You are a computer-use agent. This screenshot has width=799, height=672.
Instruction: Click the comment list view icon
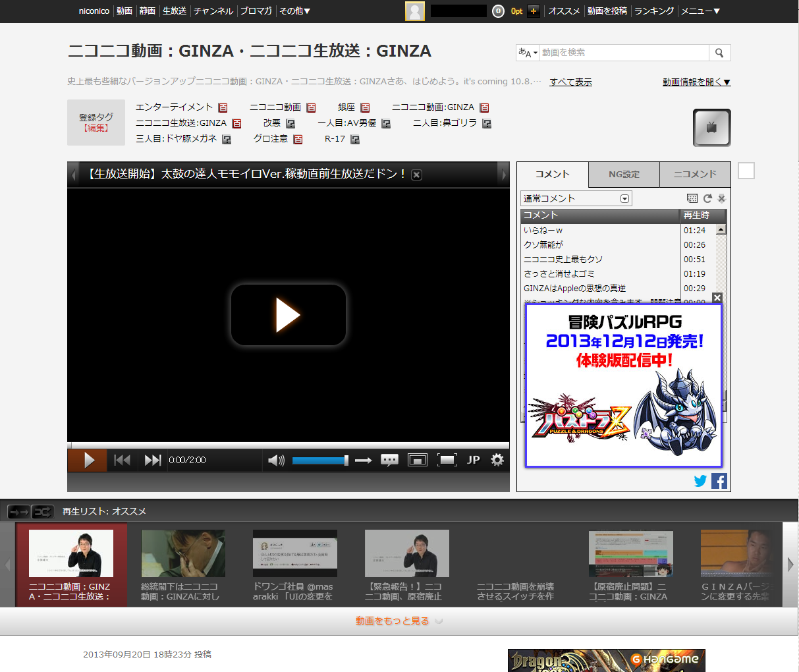(x=692, y=198)
